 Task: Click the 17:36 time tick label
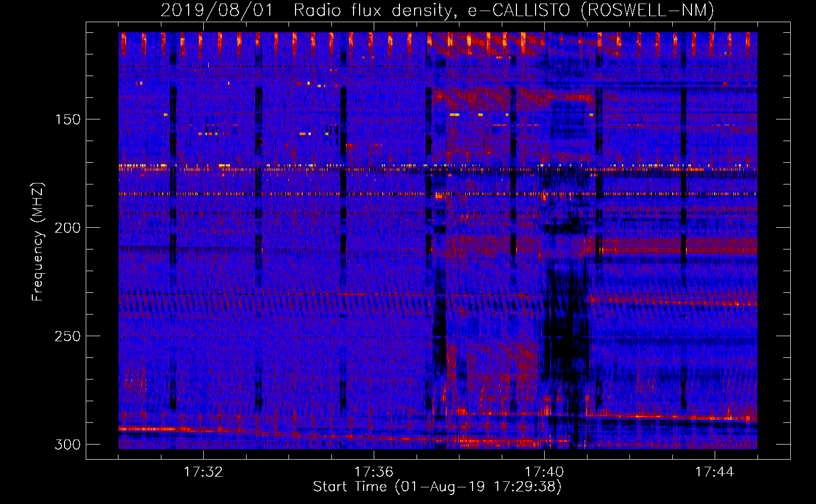click(x=374, y=472)
